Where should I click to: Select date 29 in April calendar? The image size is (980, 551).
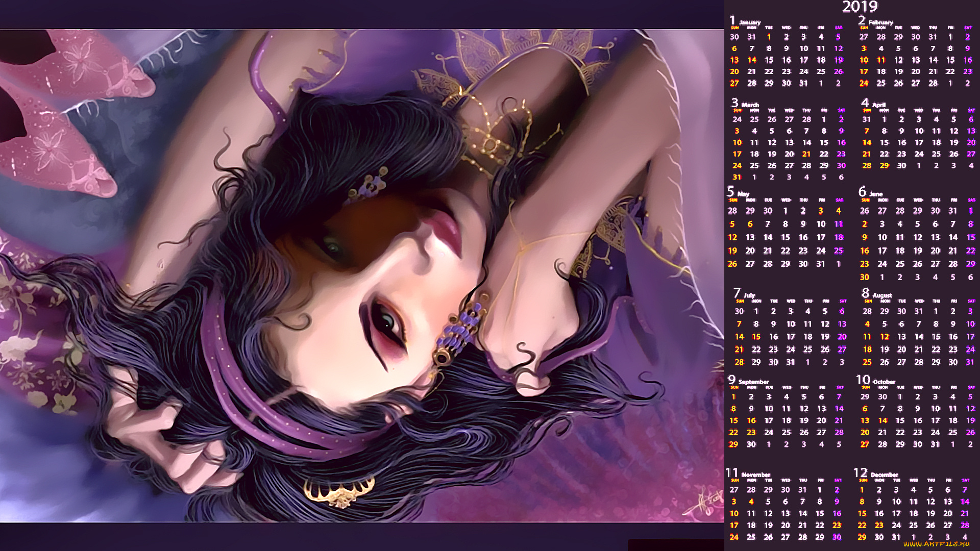click(x=884, y=166)
